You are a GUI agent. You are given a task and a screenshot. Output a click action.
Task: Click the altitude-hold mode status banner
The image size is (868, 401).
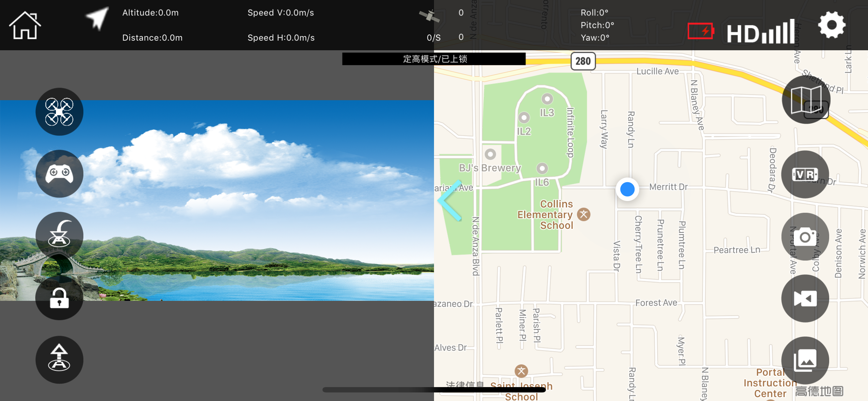434,59
